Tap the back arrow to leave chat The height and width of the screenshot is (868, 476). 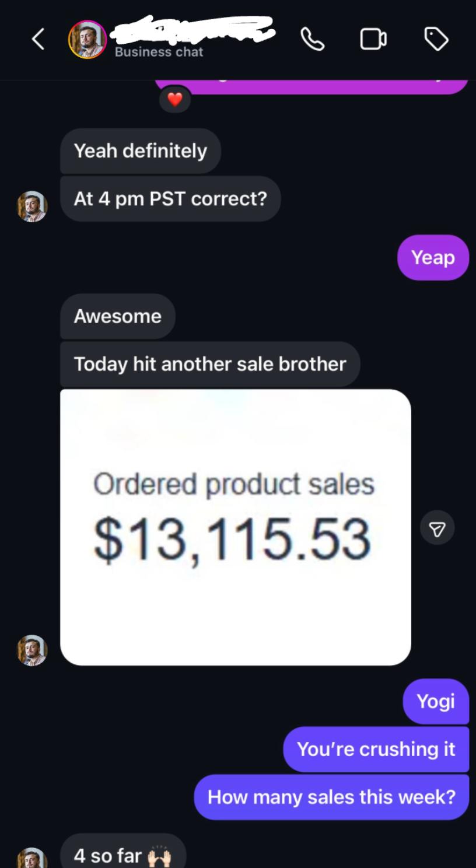(38, 40)
